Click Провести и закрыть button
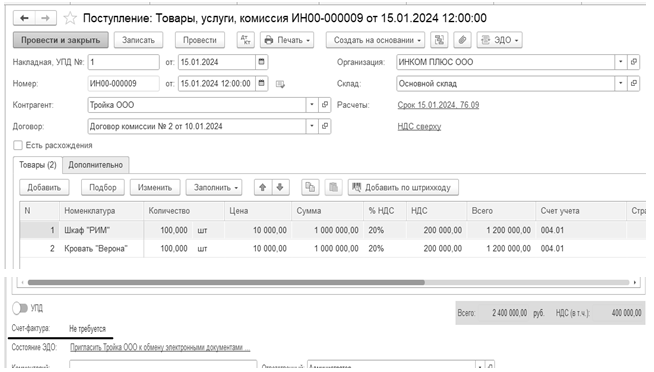The width and height of the screenshot is (654, 372). 60,40
